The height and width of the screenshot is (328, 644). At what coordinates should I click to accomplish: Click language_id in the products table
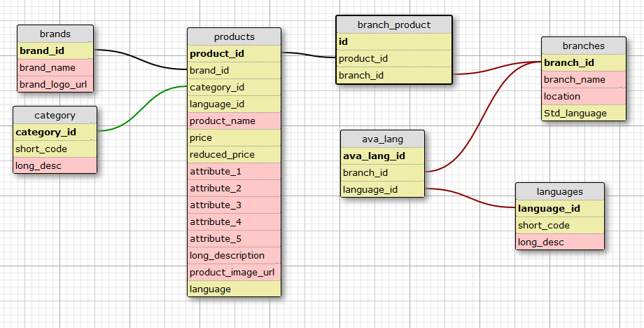234,104
